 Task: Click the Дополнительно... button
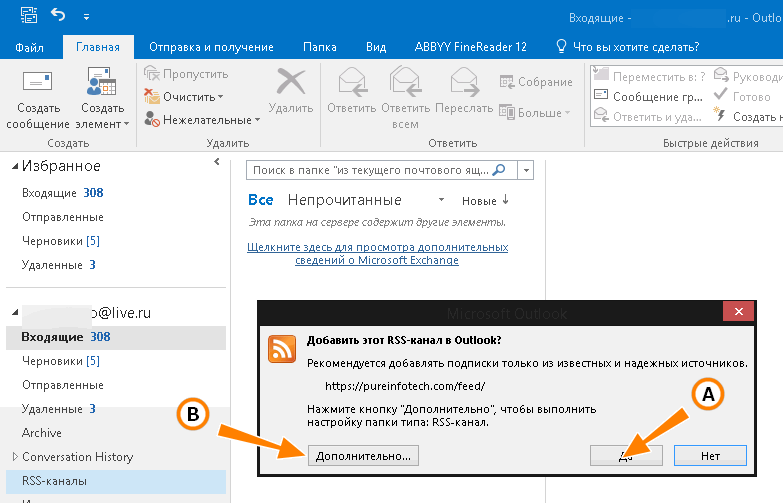(363, 456)
